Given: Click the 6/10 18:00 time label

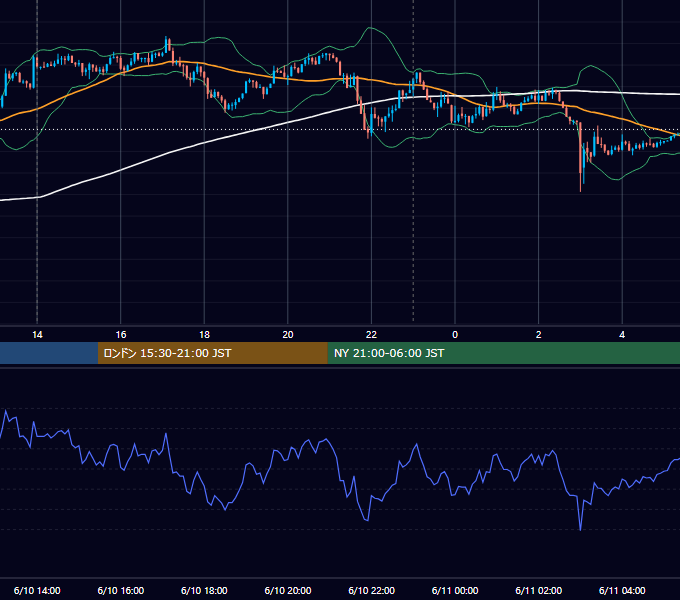Looking at the screenshot, I should coord(204,590).
